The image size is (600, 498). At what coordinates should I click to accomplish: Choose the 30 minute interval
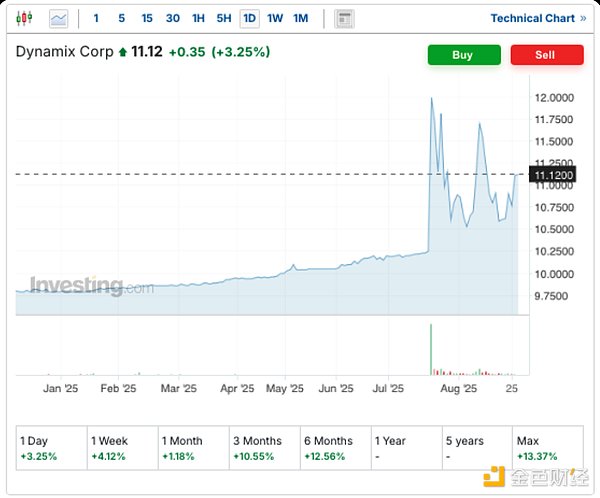(x=173, y=18)
